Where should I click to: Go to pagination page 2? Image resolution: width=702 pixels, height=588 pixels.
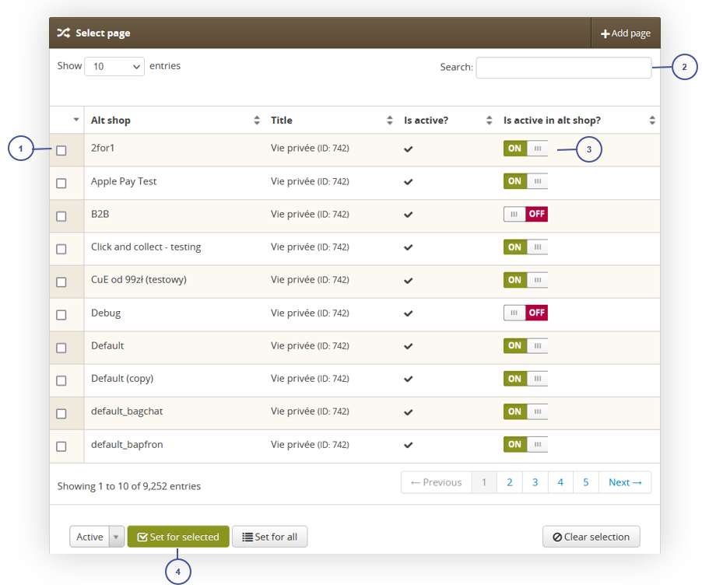click(x=510, y=482)
